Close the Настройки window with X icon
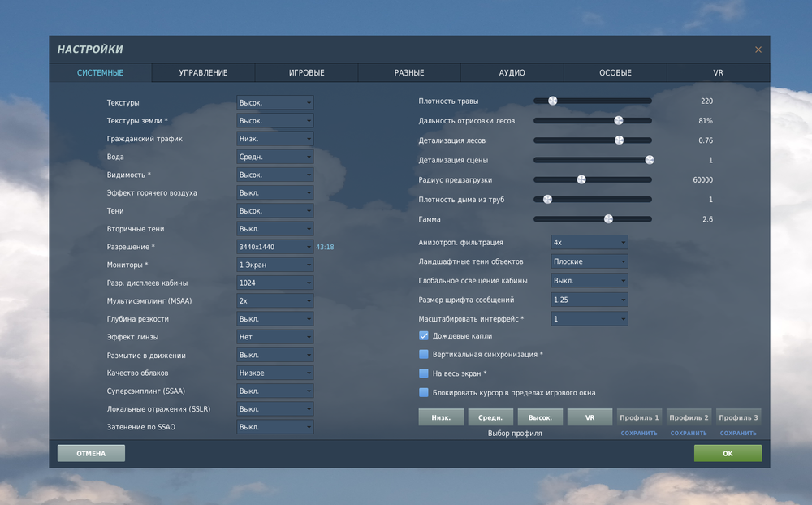The height and width of the screenshot is (505, 812). (758, 50)
